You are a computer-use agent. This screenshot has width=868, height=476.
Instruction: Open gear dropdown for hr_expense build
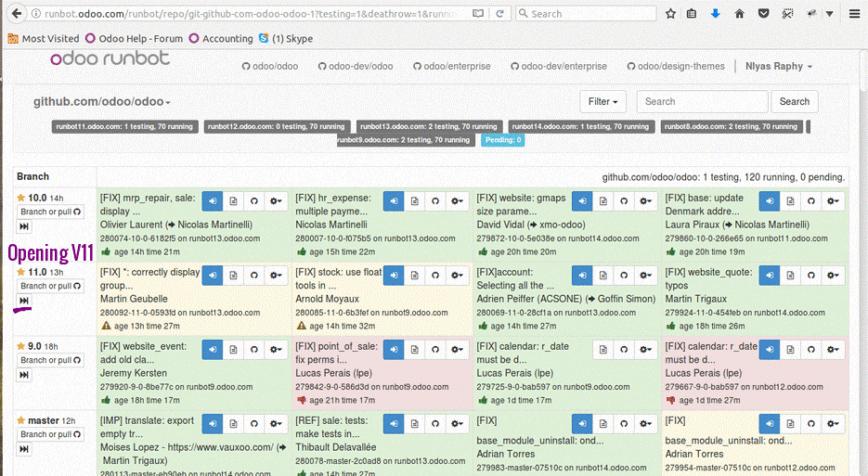(458, 201)
